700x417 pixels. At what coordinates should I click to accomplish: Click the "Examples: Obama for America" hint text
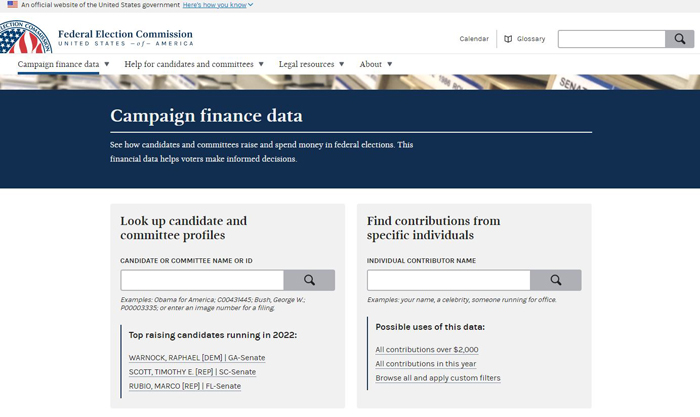tap(213, 304)
